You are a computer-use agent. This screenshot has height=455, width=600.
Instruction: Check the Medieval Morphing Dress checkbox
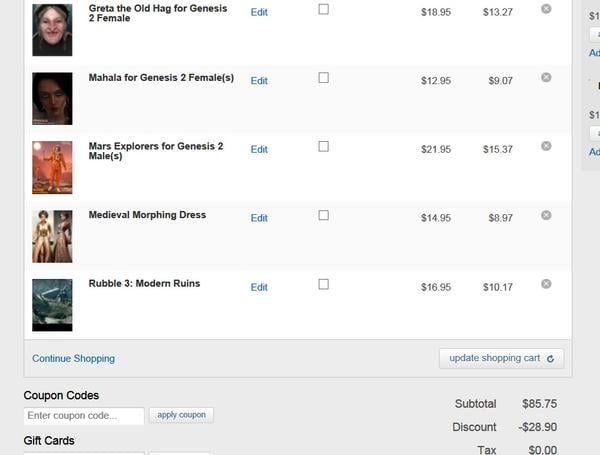coord(323,215)
